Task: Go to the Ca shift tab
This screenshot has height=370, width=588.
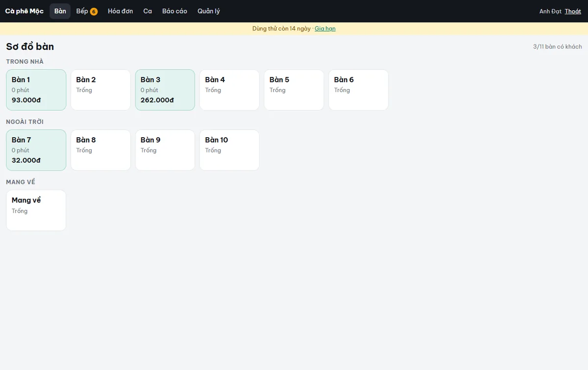Action: [x=147, y=11]
